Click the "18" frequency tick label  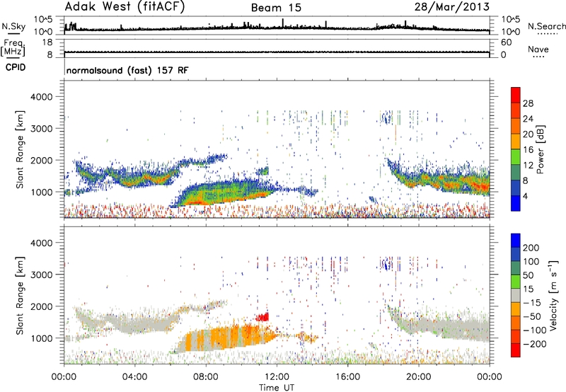pyautogui.click(x=47, y=42)
